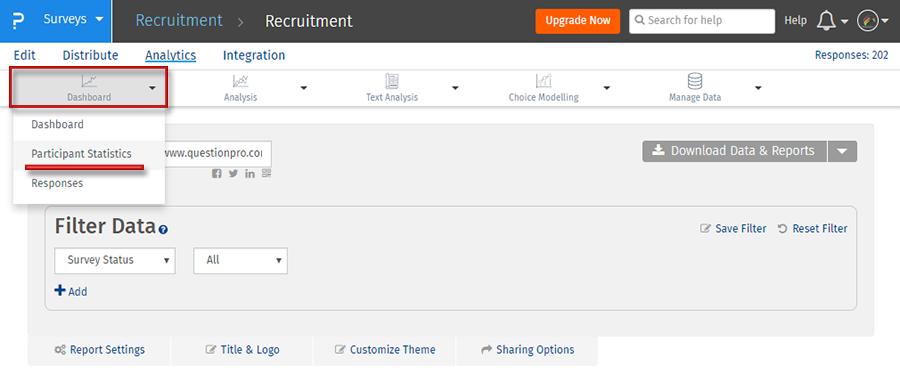Screen dimensions: 900x382
Task: Share survey link via Twitter icon
Action: 233,174
